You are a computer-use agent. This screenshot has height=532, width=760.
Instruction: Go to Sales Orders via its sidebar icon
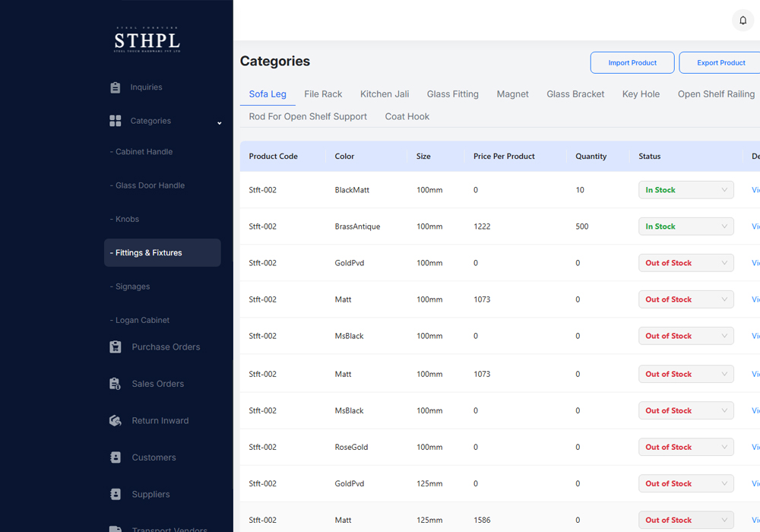click(x=115, y=384)
